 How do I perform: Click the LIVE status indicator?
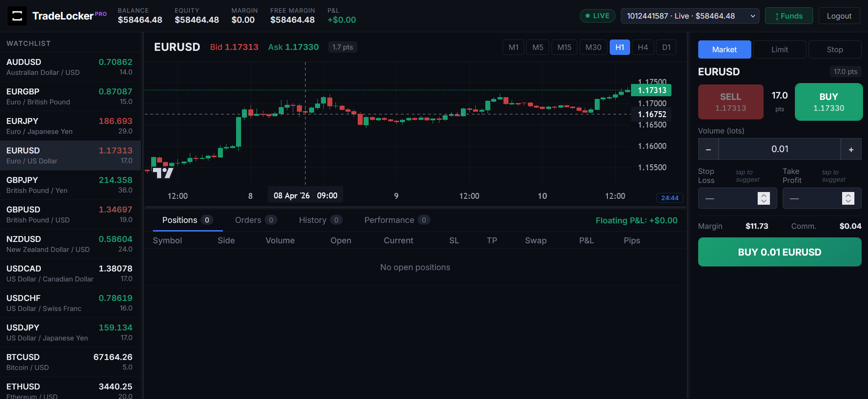[x=597, y=16]
